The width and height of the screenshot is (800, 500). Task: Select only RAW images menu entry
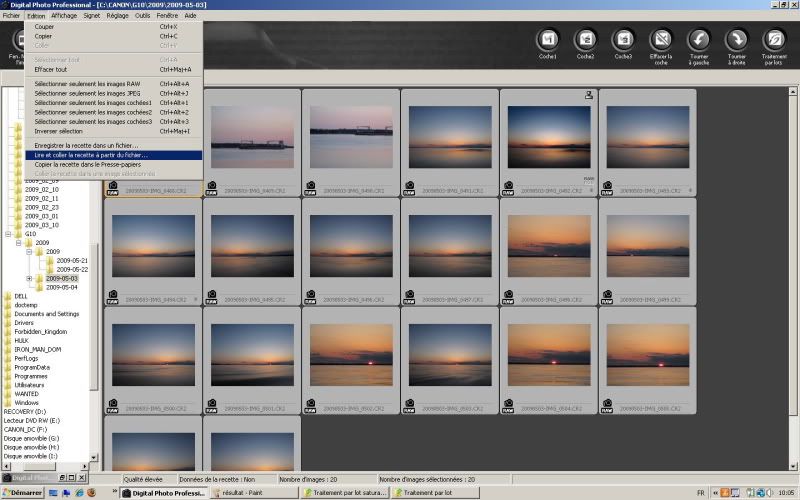point(114,84)
